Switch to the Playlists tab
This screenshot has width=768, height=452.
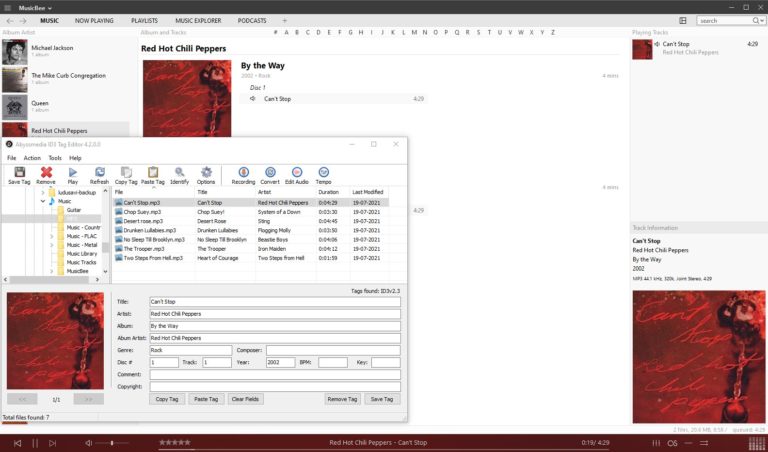click(144, 21)
